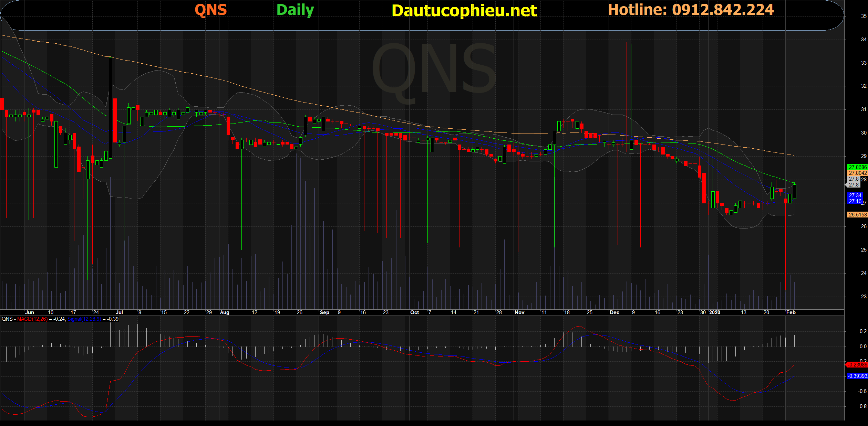This screenshot has width=868, height=426.
Task: Select the blue 27.34 price label
Action: [855, 195]
